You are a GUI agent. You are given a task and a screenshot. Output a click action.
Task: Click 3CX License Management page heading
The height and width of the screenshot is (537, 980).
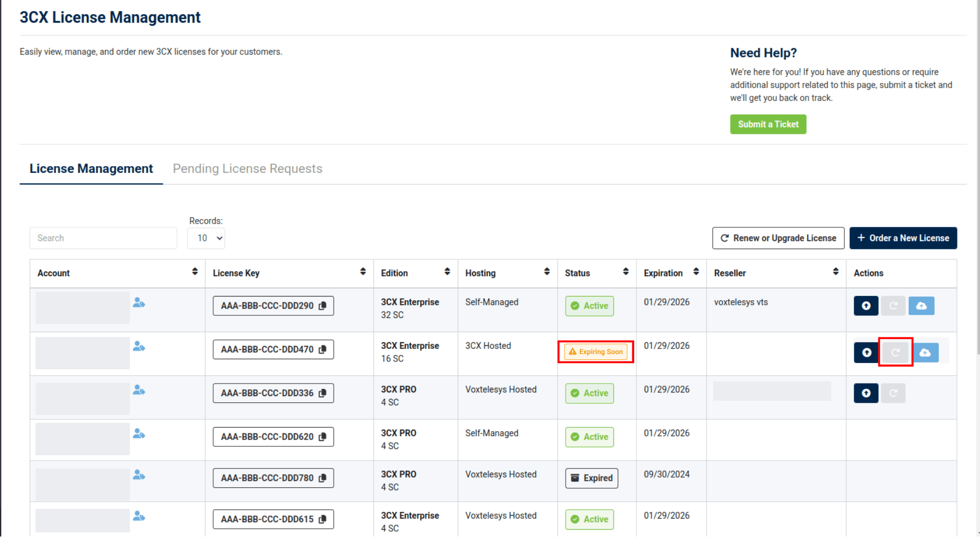coord(110,17)
